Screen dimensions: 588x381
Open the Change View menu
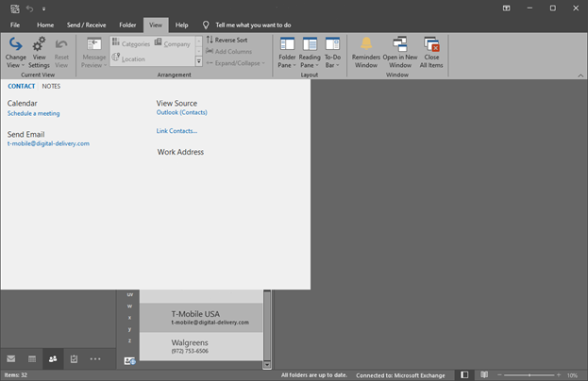[x=15, y=52]
